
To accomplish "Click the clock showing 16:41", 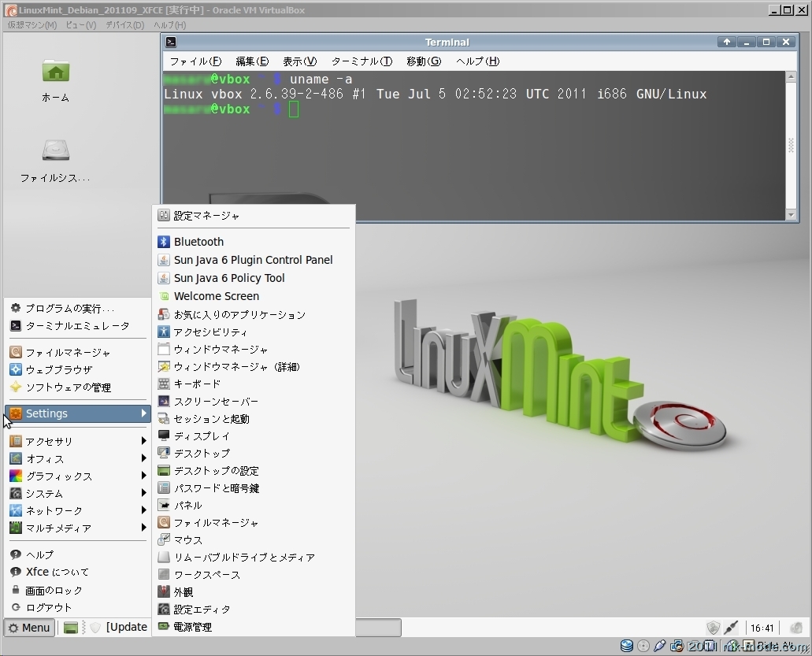I will (762, 628).
